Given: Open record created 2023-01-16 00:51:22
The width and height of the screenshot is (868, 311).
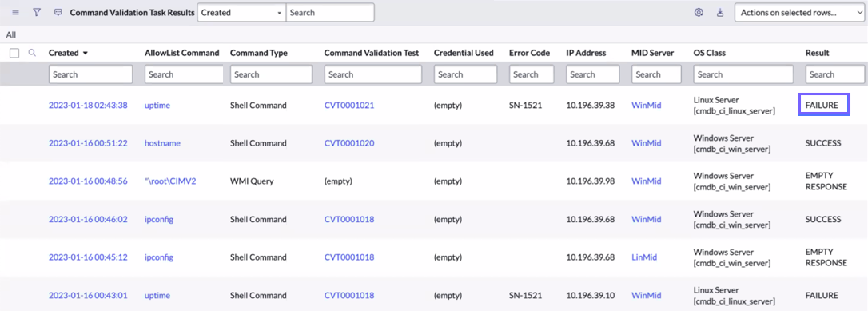Looking at the screenshot, I should pyautogui.click(x=88, y=143).
